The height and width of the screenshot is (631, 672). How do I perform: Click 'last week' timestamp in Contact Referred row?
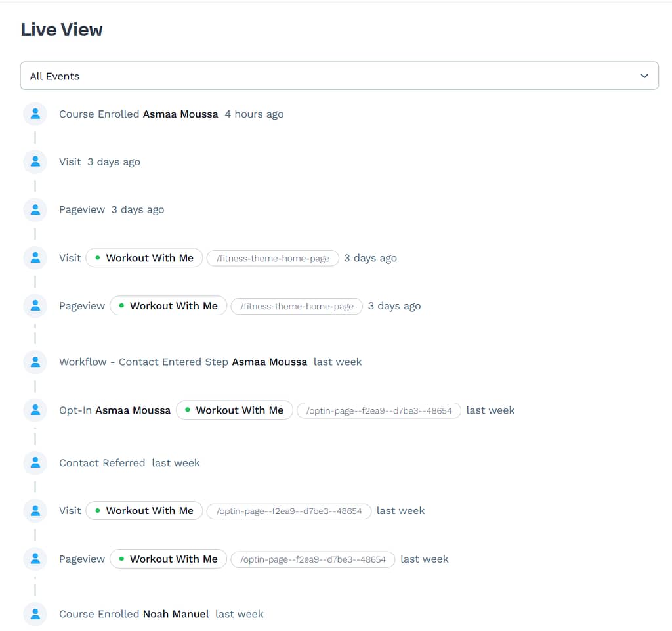point(176,463)
